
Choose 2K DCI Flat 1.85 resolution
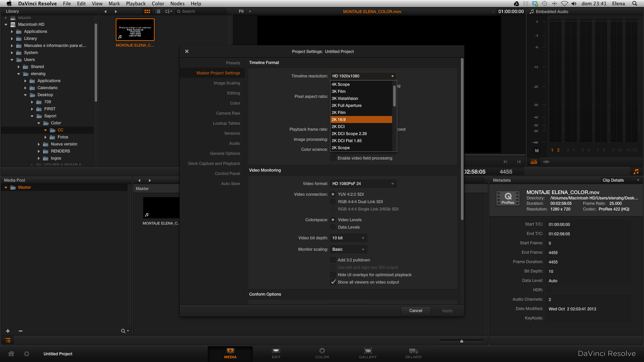(x=361, y=141)
